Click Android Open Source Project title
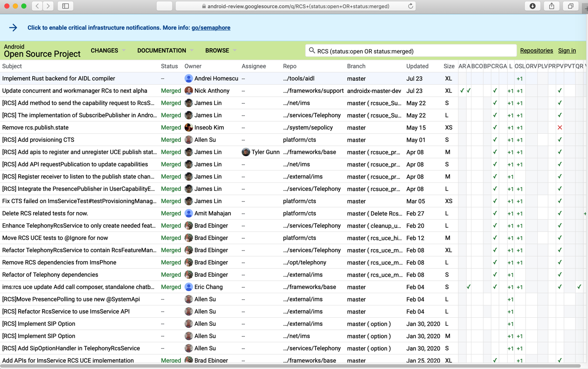 [42, 51]
